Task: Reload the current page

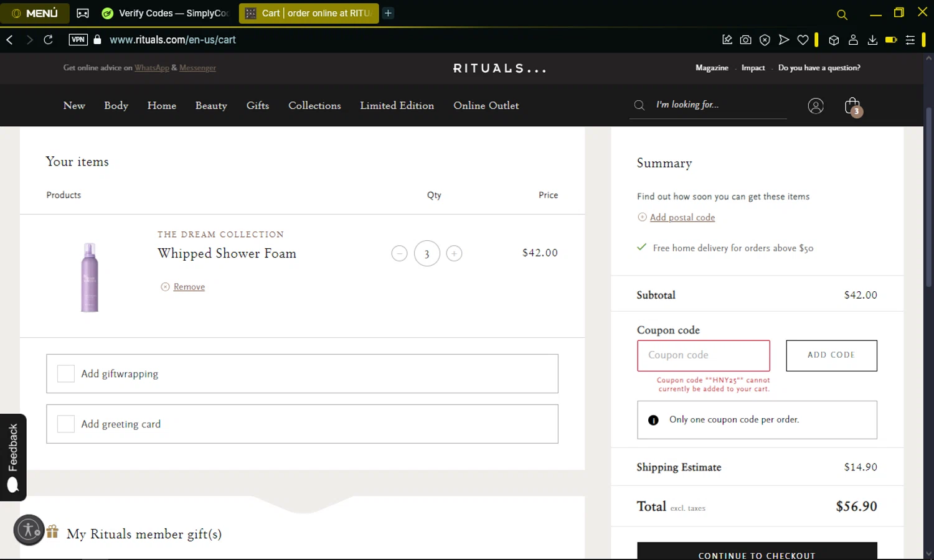Action: pos(48,40)
